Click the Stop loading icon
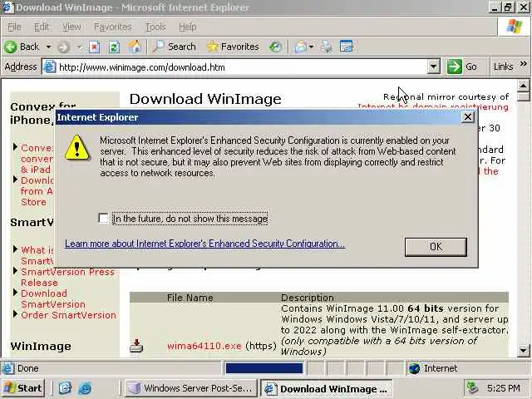The height and width of the screenshot is (399, 532). tap(94, 47)
